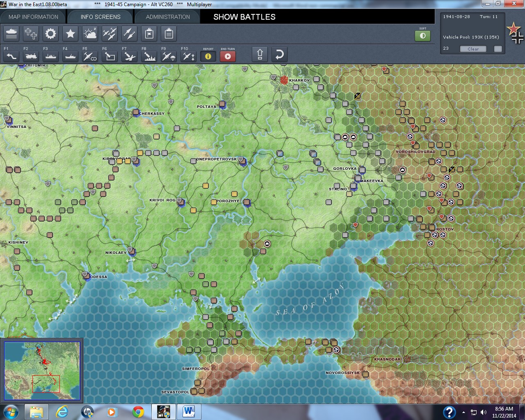Screen dimensions: 525x420
Task: Select the F9 air transport parachute icon
Action: point(169,56)
